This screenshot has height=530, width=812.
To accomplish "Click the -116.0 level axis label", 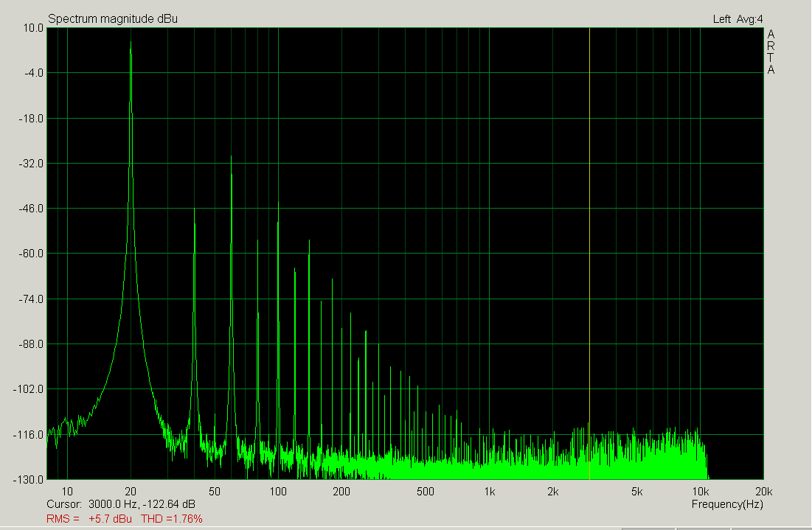I will coord(29,435).
